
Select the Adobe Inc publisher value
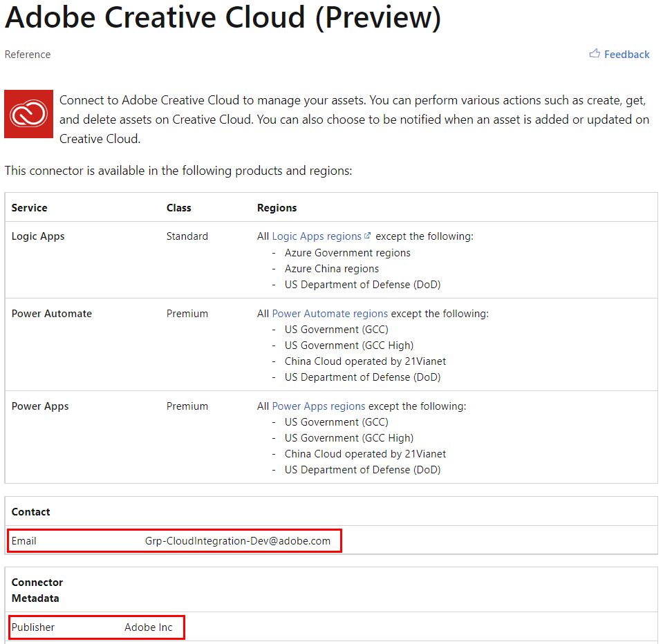point(149,627)
